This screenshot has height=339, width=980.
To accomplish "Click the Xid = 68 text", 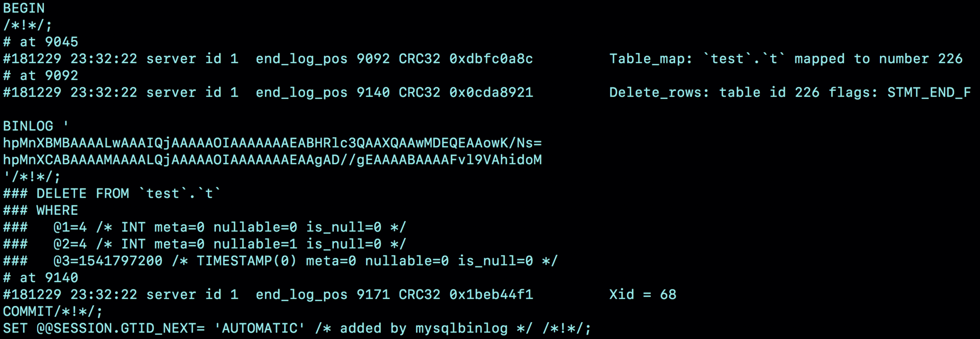I will (x=643, y=295).
